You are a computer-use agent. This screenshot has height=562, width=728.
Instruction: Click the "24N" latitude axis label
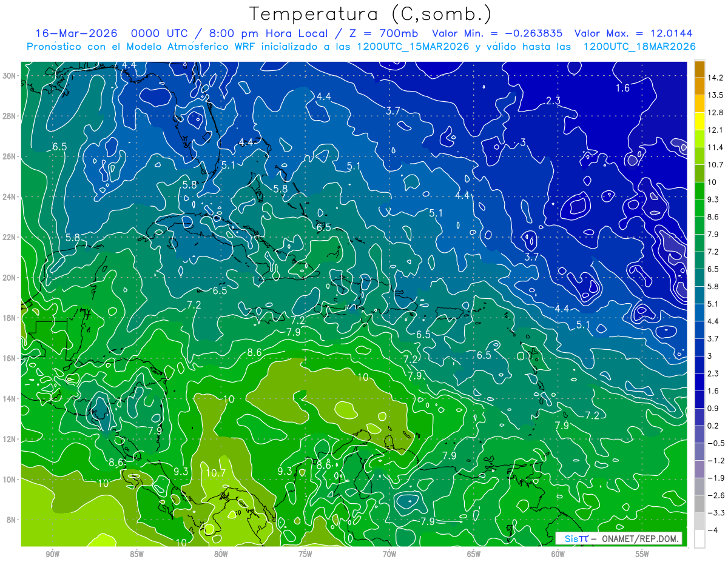[10, 197]
